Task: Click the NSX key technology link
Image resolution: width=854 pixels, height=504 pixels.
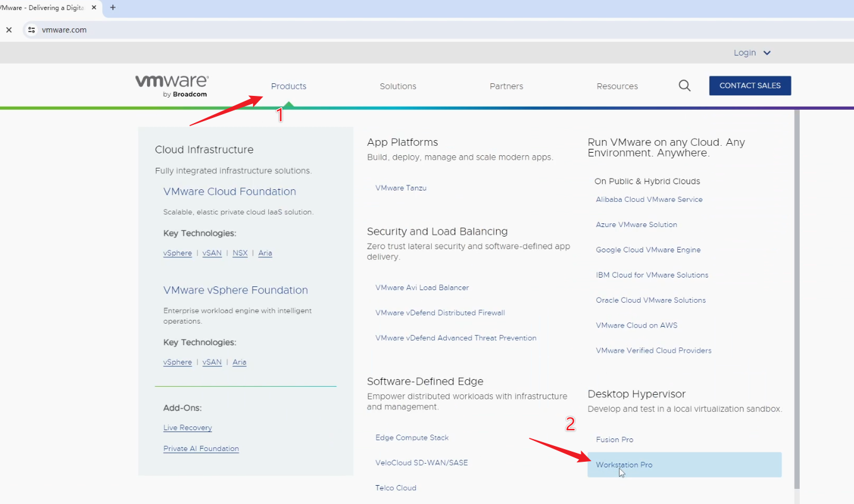Action: pyautogui.click(x=240, y=253)
